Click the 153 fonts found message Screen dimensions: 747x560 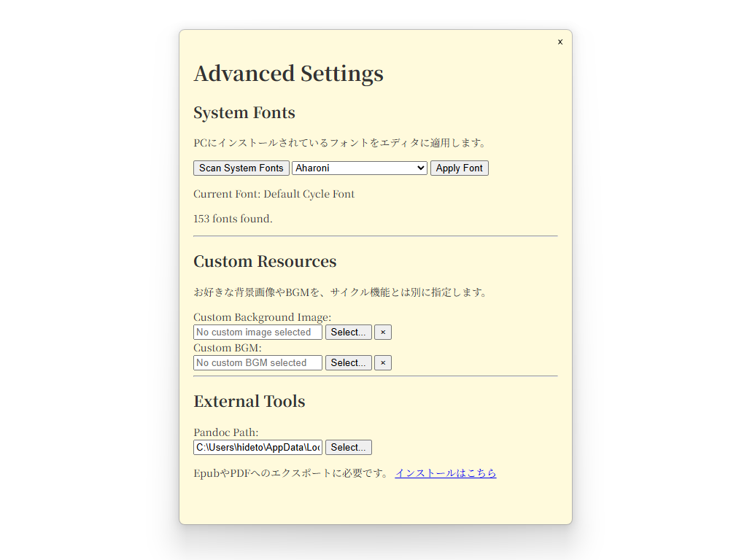(233, 219)
